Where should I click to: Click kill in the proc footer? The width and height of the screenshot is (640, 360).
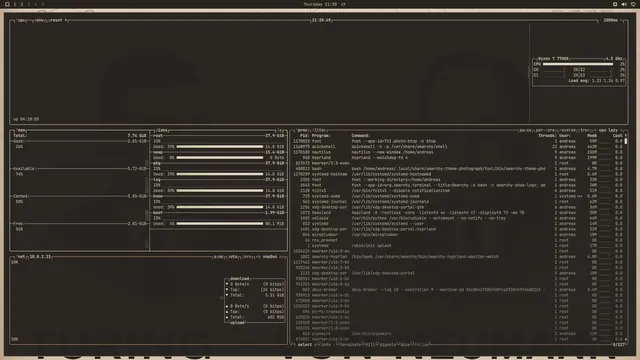(x=370, y=345)
